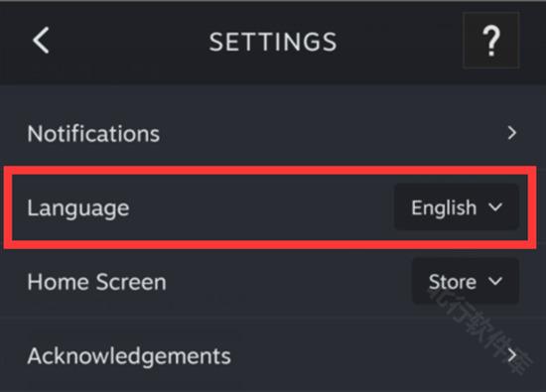Open the Language dropdown showing English
546x392 pixels.
click(x=457, y=207)
